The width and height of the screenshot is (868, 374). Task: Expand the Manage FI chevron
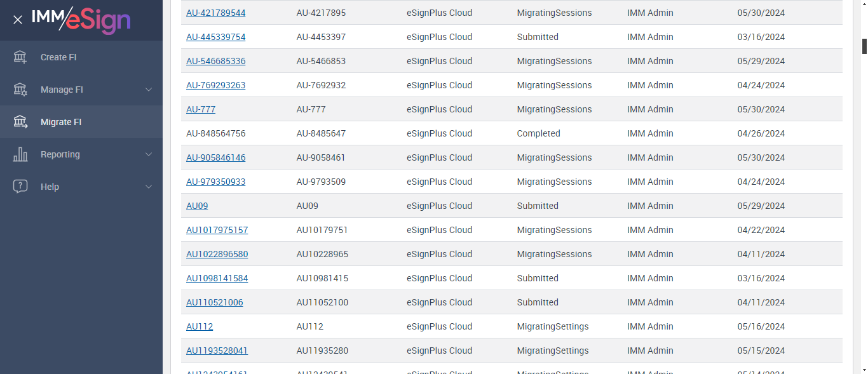(149, 90)
